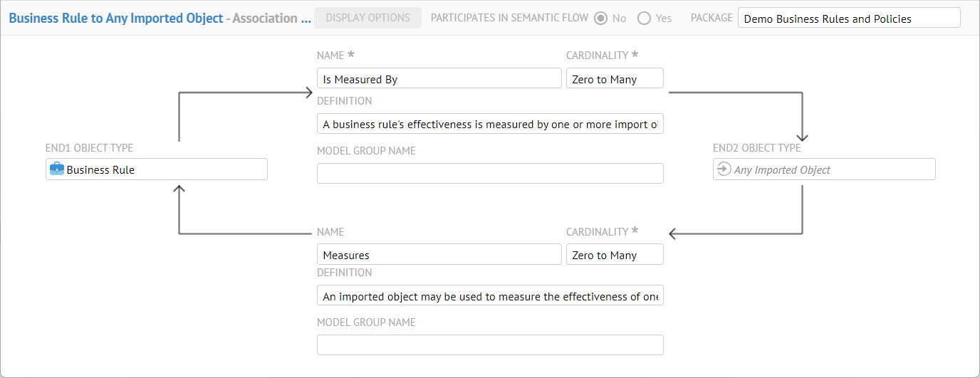Open Cardinality dropdown next to Measures
This screenshot has height=378, width=980.
(614, 255)
